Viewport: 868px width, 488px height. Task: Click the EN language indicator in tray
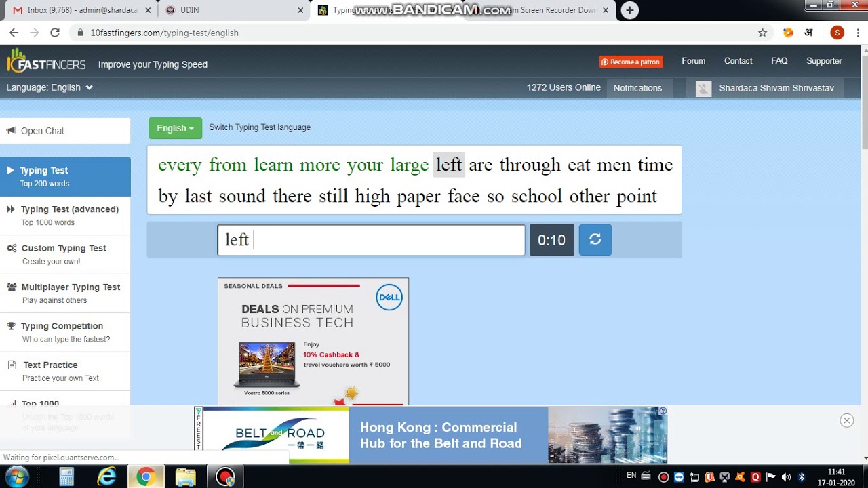pyautogui.click(x=631, y=476)
